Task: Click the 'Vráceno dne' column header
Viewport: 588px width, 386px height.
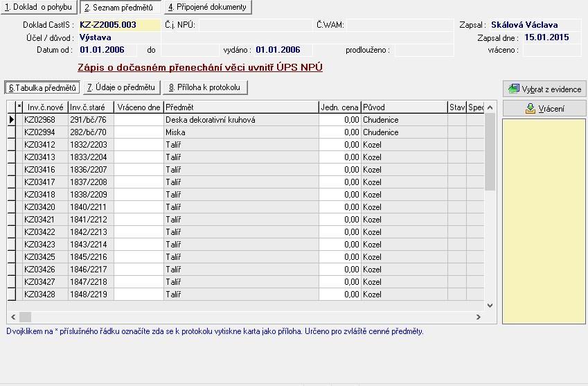Action: 139,107
